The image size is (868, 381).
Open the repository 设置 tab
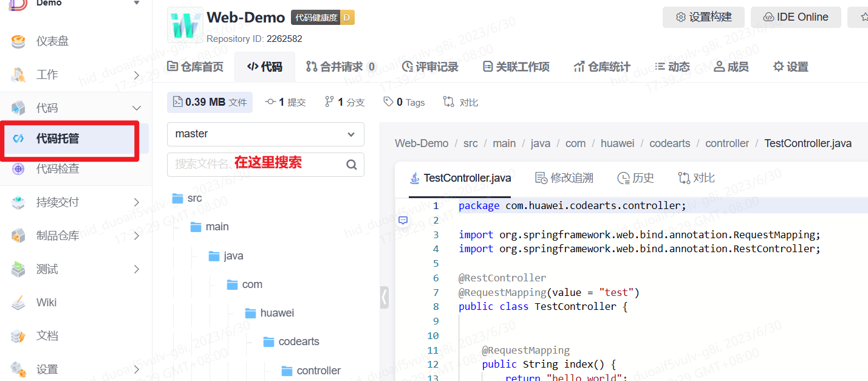tap(790, 67)
